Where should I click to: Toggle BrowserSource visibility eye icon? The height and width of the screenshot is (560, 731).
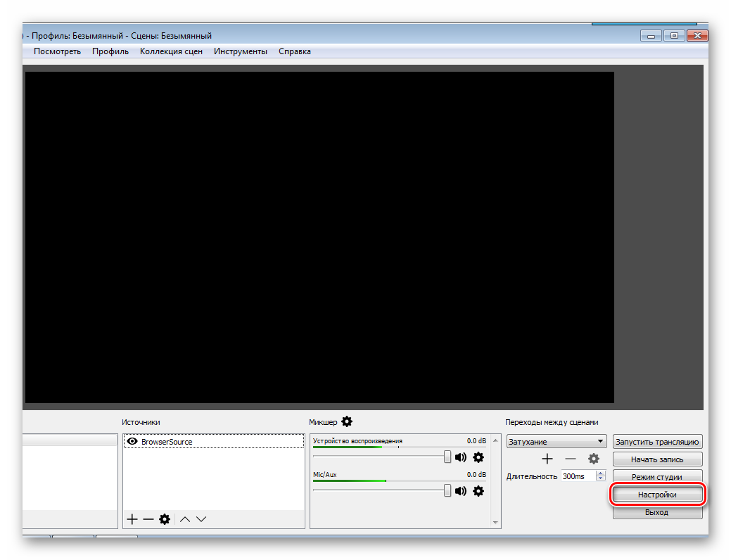point(132,441)
